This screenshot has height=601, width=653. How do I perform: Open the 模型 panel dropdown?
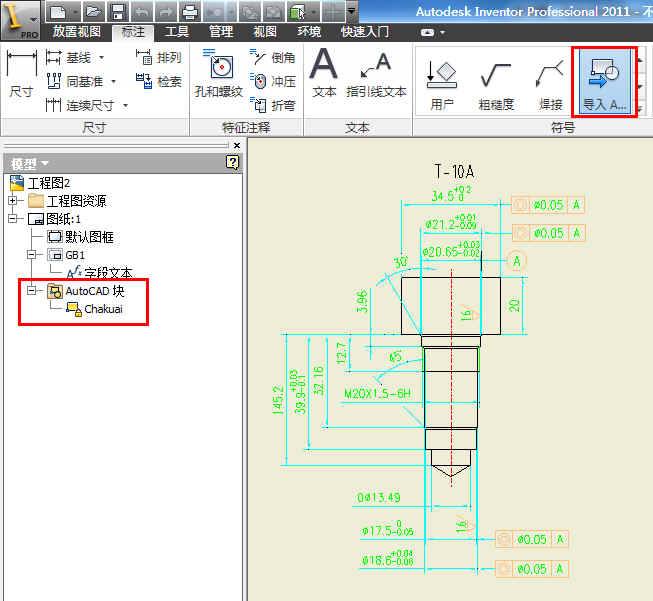coord(45,163)
